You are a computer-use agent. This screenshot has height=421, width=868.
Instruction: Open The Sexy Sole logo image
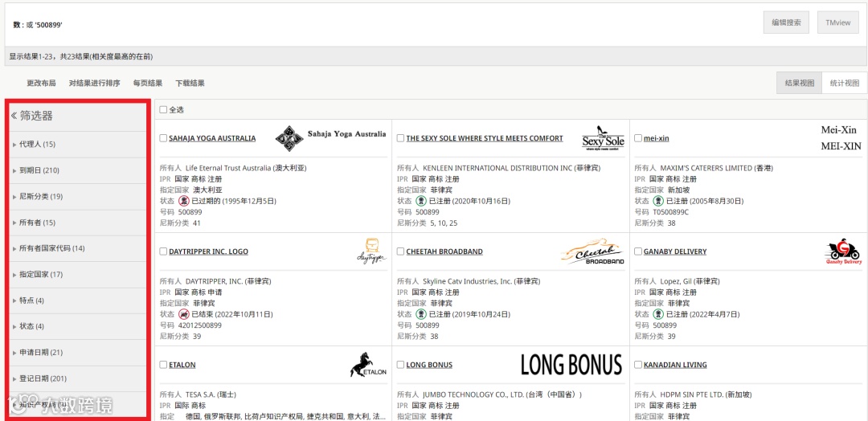point(603,138)
